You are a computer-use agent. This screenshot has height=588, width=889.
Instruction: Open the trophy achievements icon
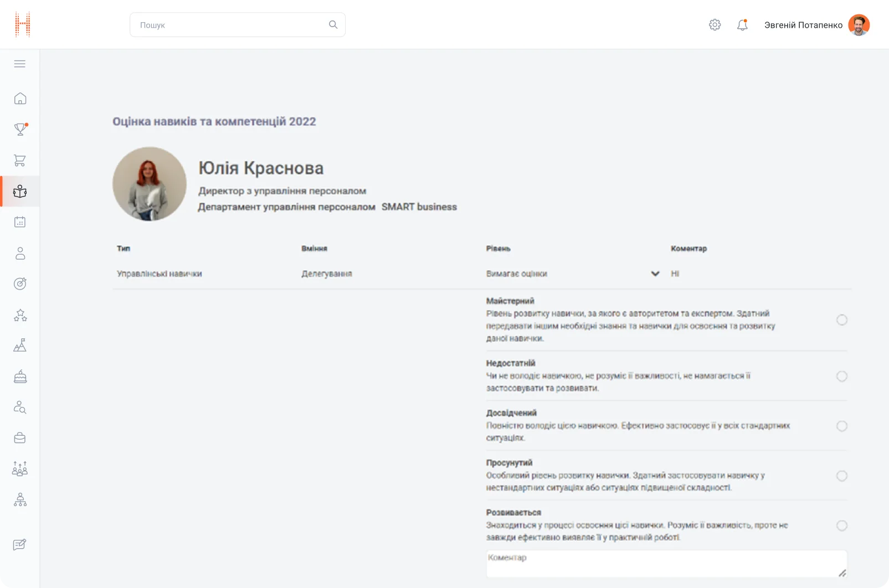pos(20,130)
